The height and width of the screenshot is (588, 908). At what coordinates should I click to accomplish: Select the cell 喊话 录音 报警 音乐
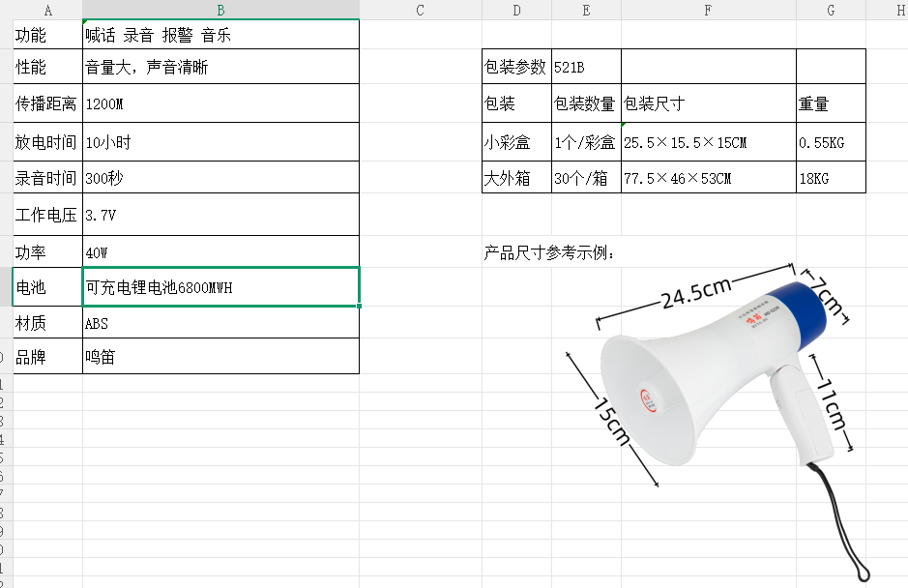(x=220, y=34)
